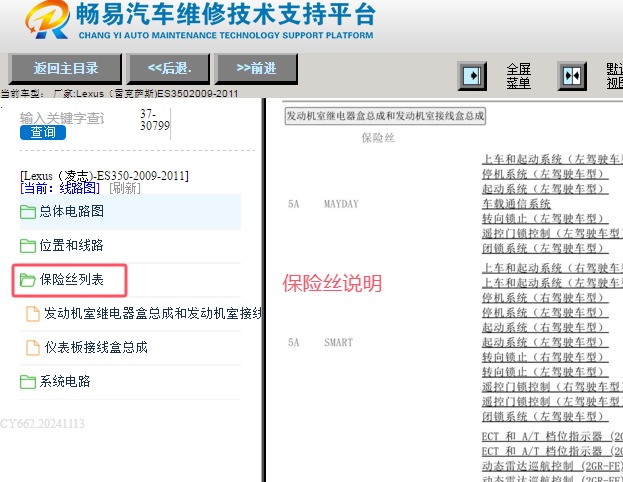The width and height of the screenshot is (623, 482).
Task: Open first 动态雷达巡航控制 (2GR-FE) link
Action: pos(552,466)
